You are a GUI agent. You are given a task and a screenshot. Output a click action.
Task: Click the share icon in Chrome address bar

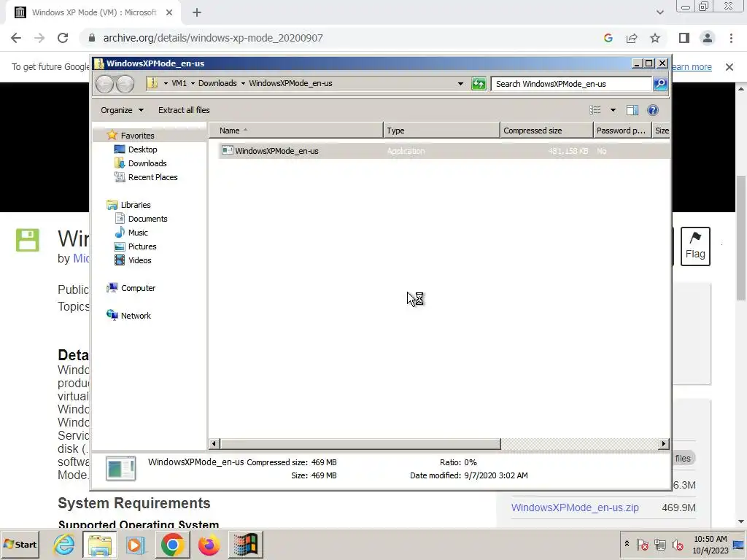632,38
